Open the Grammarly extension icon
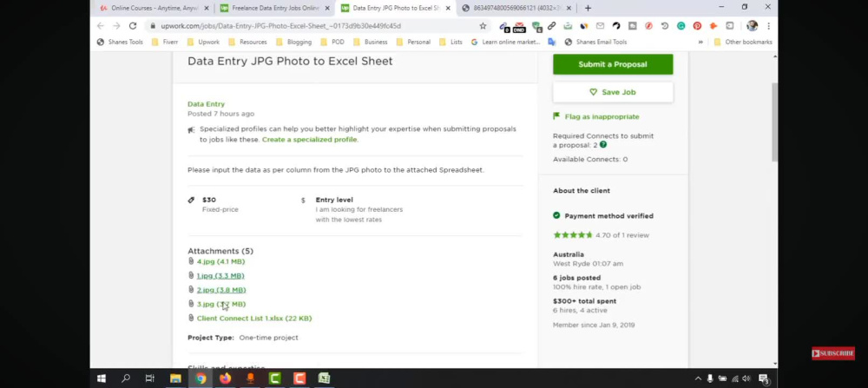Image resolution: width=868 pixels, height=388 pixels. (681, 26)
